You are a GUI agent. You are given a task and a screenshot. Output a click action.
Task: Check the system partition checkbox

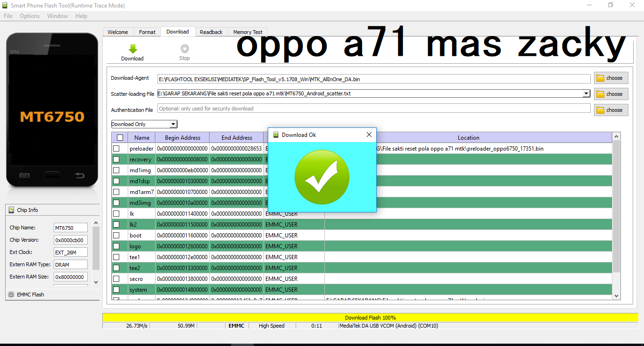pos(116,290)
